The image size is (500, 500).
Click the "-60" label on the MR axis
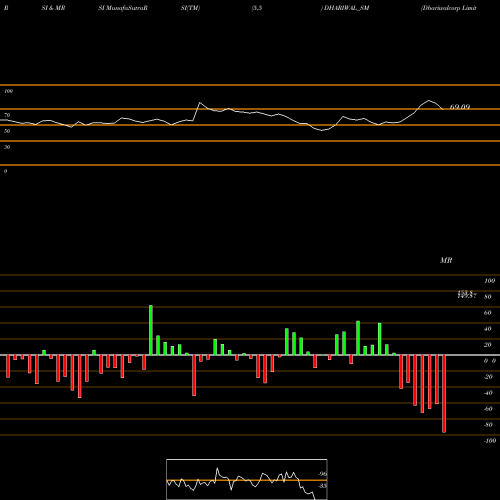point(488,409)
